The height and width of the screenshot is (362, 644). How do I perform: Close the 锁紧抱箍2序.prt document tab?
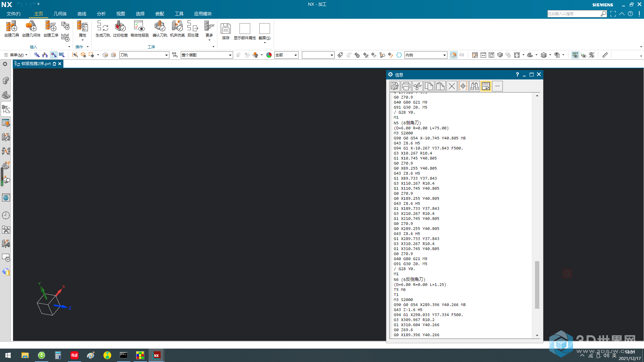(60, 64)
